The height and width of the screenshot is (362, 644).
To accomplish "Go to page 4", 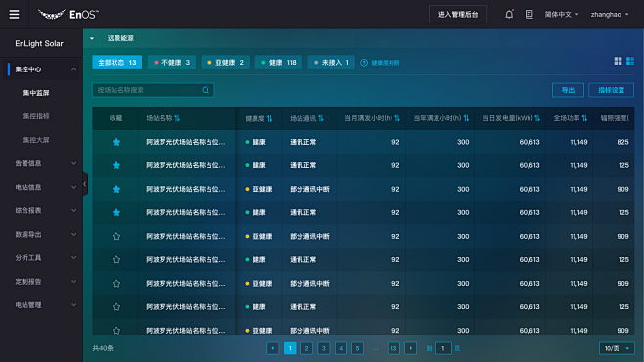I will [341, 348].
